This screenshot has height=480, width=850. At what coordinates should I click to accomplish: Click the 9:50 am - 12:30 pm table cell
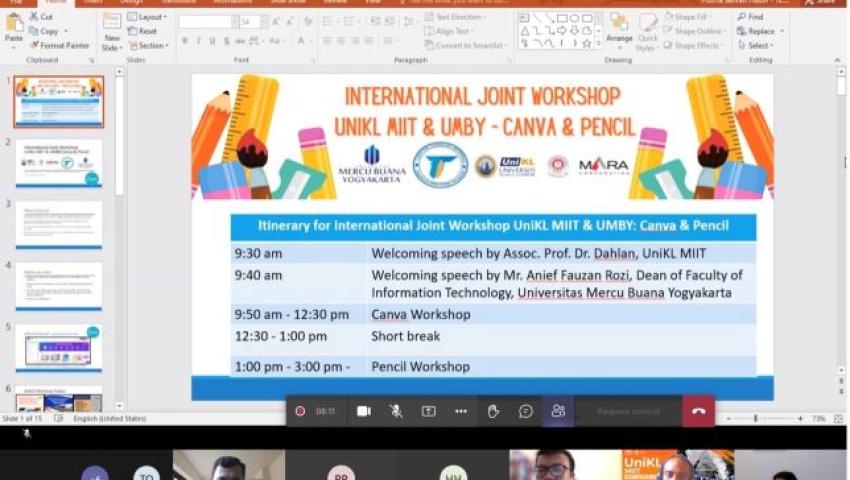point(299,315)
